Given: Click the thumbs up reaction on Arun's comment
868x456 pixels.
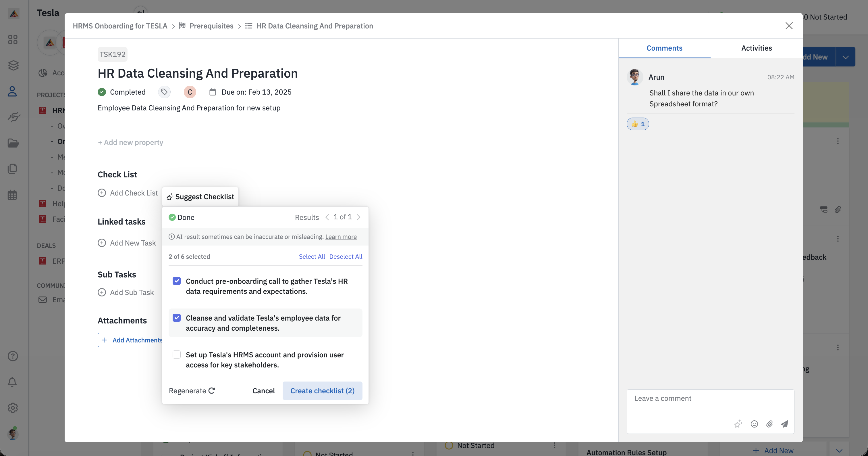Looking at the screenshot, I should 638,124.
